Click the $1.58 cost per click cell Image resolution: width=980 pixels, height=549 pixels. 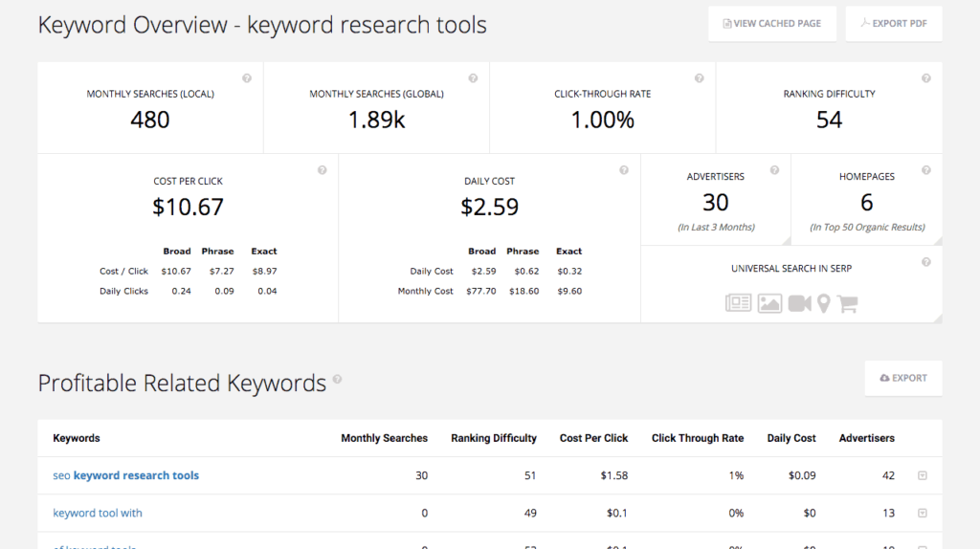614,475
